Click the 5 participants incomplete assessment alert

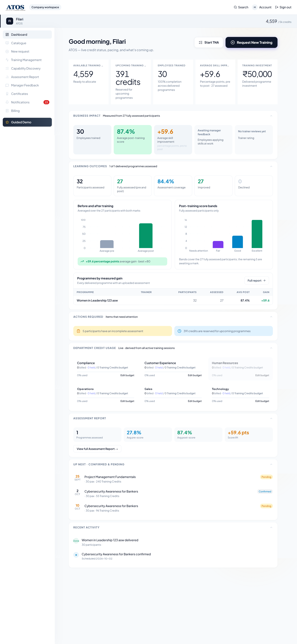123,331
